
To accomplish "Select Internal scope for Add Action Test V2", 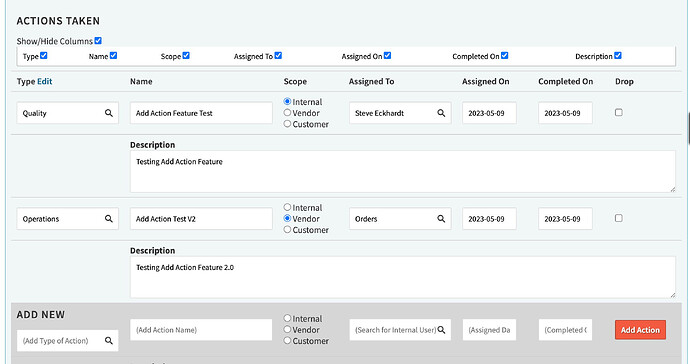I will pos(287,207).
